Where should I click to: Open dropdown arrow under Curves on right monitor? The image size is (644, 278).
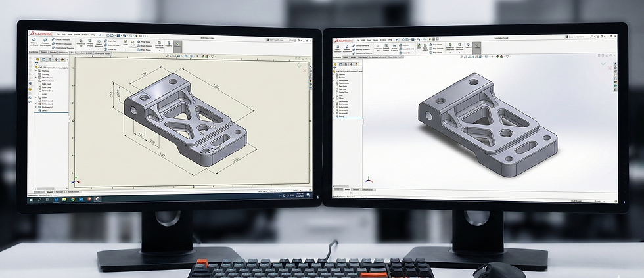(x=459, y=52)
